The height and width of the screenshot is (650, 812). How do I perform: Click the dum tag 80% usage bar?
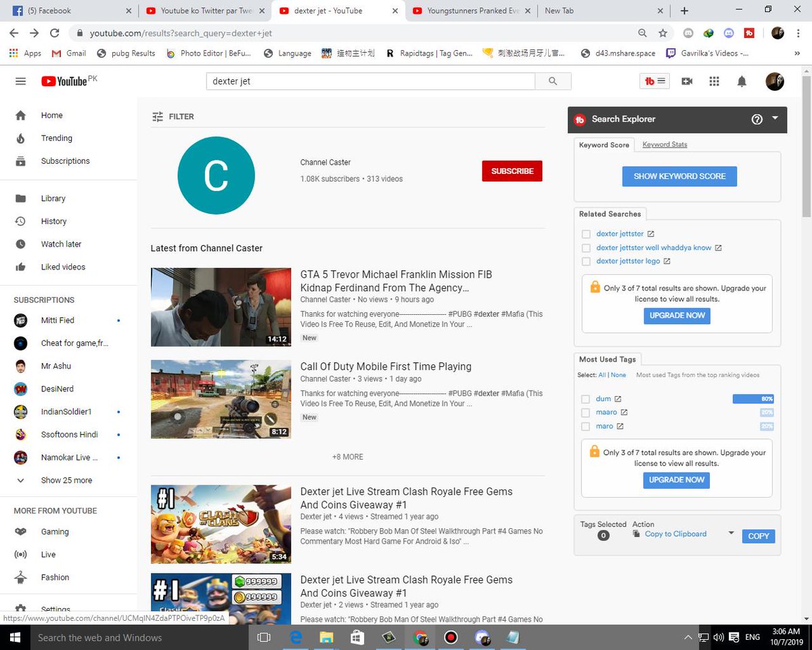[753, 399]
